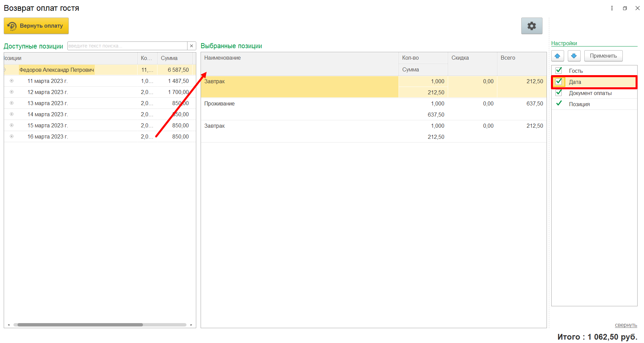Viewport: 644px width, 343px height.
Task: Clear the search field with X
Action: pos(192,46)
